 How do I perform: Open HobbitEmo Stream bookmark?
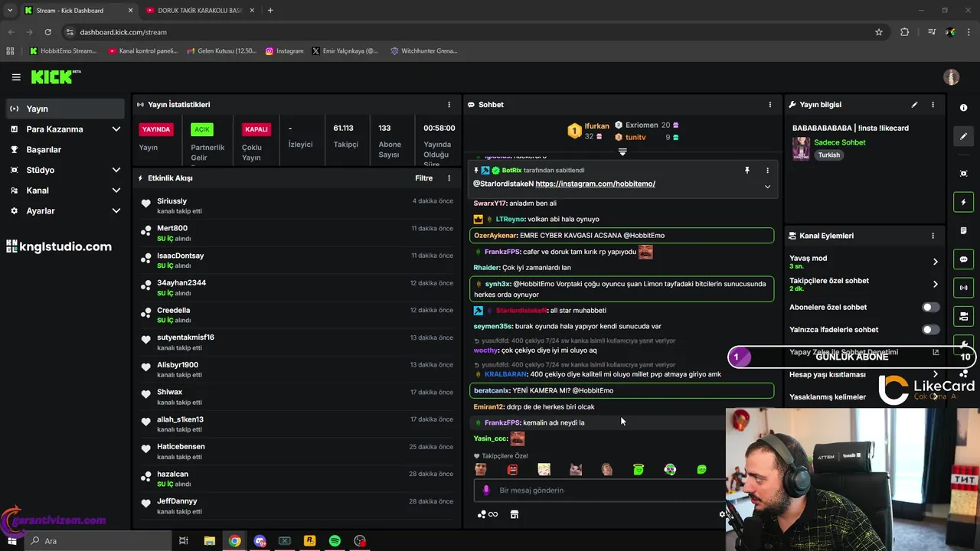[63, 51]
